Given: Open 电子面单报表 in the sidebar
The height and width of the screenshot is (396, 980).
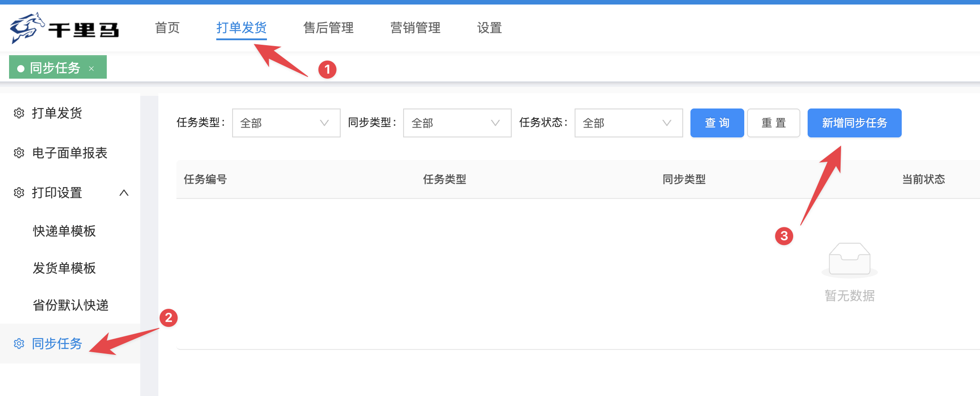Looking at the screenshot, I should point(70,153).
